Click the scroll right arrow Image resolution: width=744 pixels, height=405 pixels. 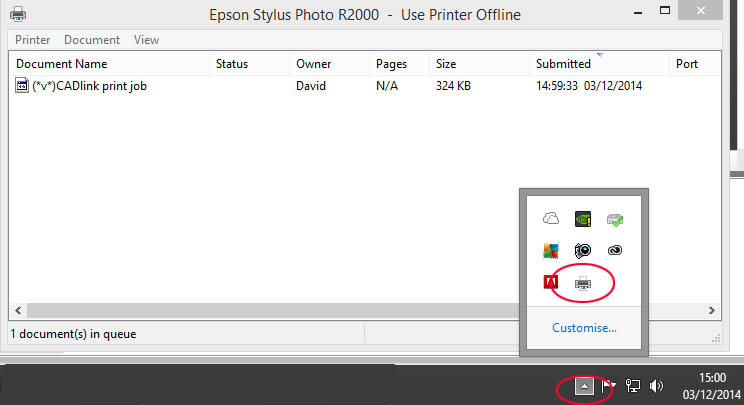pos(712,310)
